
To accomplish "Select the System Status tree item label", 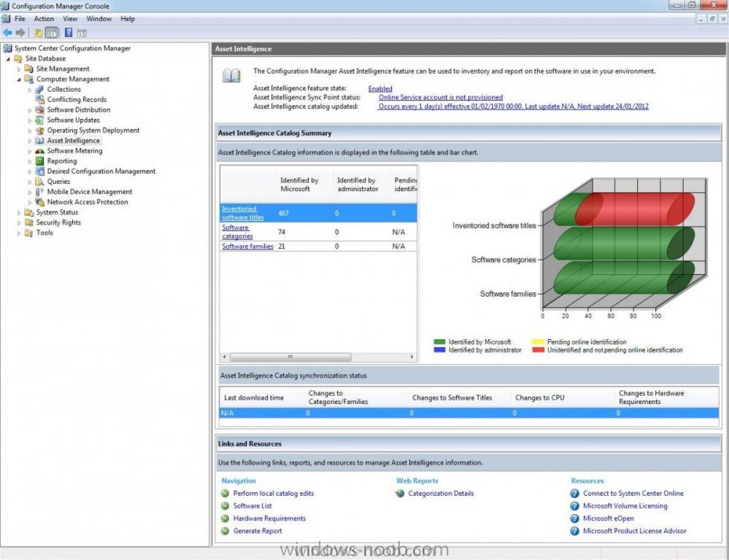I will tap(57, 212).
